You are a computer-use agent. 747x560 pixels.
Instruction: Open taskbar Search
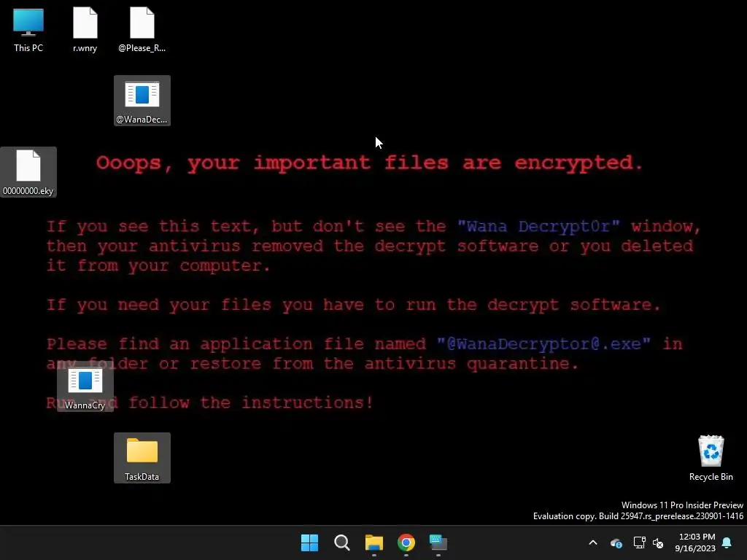(341, 542)
